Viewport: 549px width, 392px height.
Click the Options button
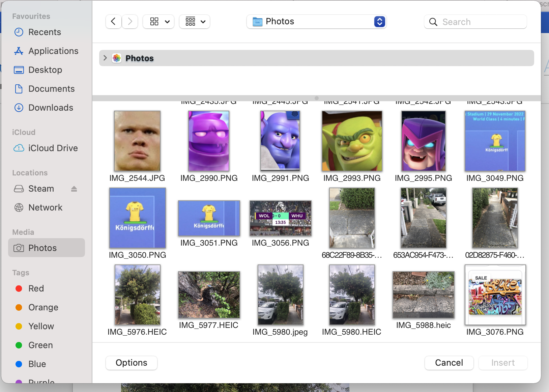click(x=132, y=363)
